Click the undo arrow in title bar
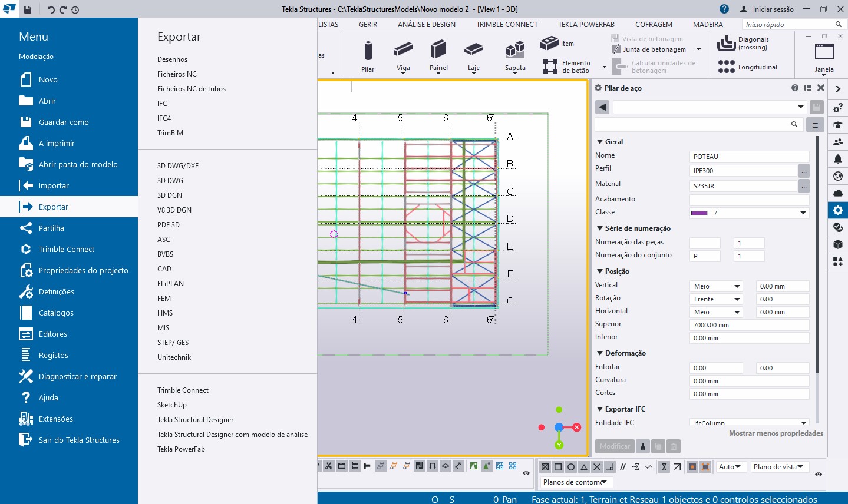This screenshot has width=848, height=504. (x=51, y=9)
